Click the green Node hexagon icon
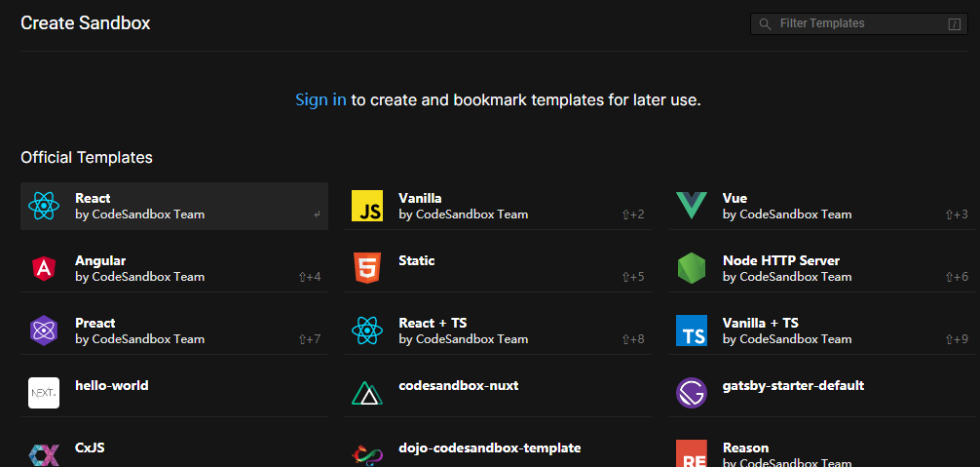The width and height of the screenshot is (980, 467). [692, 268]
